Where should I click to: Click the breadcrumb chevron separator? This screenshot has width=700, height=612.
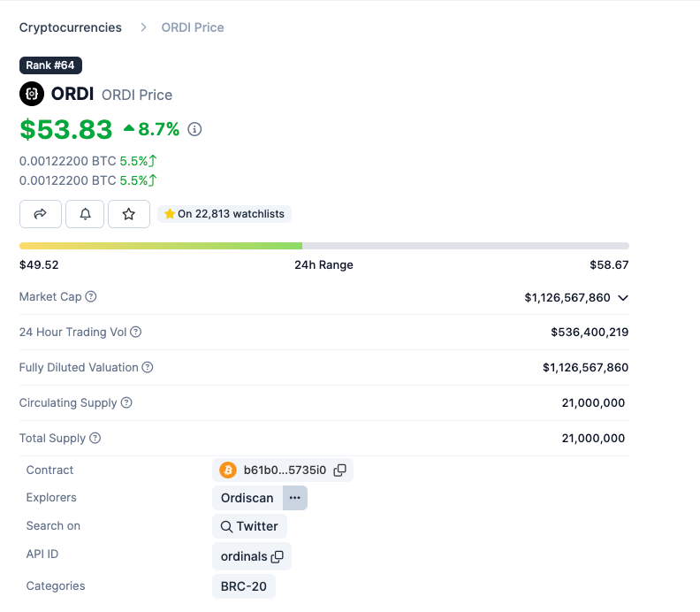[143, 27]
